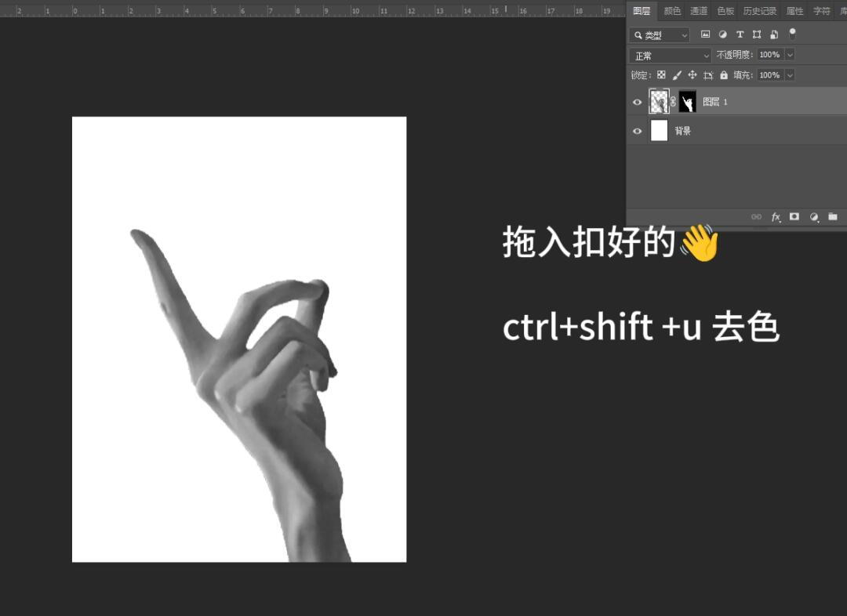Open the 类型 filter type dropdown
The image size is (847, 616).
(x=660, y=35)
